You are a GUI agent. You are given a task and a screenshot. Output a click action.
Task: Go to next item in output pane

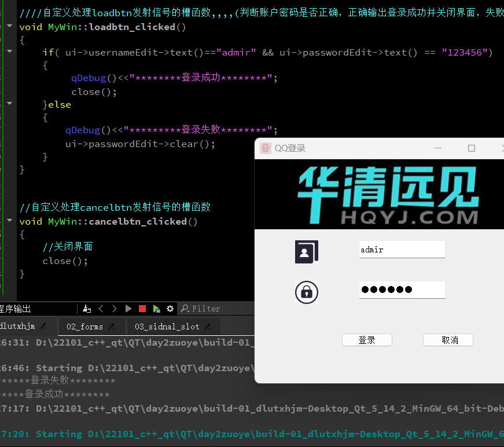pos(115,309)
